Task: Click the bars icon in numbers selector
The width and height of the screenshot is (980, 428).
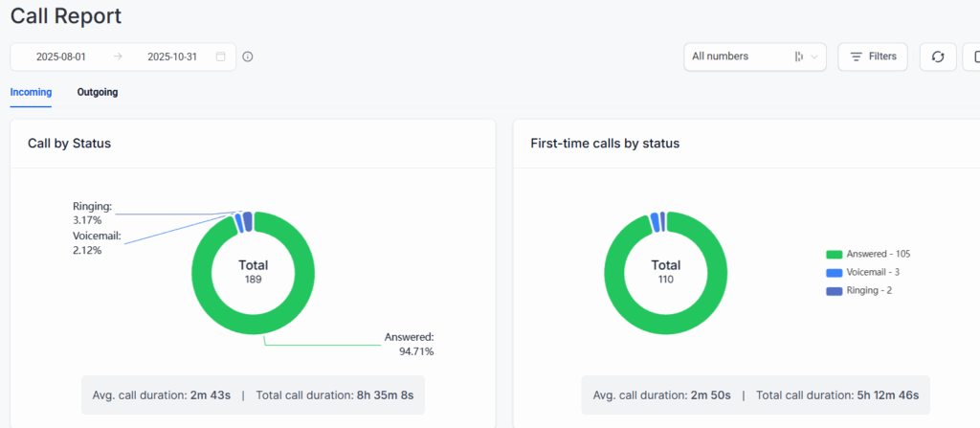Action: pos(798,56)
